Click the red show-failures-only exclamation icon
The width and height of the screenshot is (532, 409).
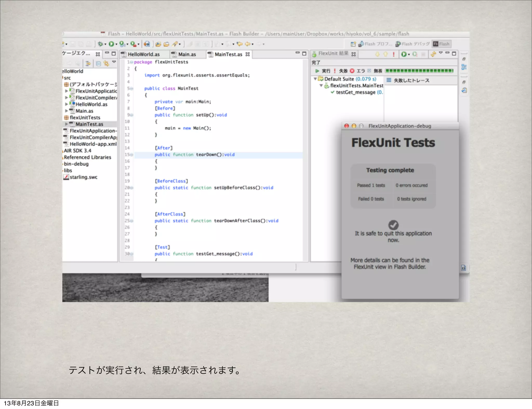(x=394, y=54)
